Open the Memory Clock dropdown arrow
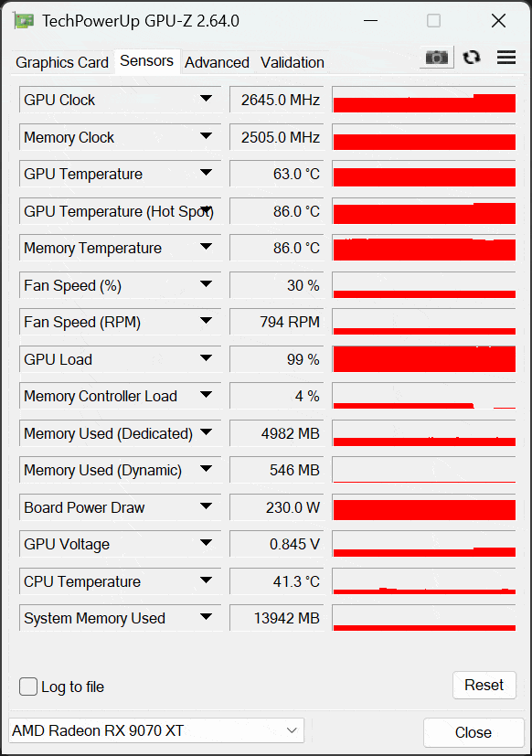Image resolution: width=532 pixels, height=756 pixels. pyautogui.click(x=206, y=136)
